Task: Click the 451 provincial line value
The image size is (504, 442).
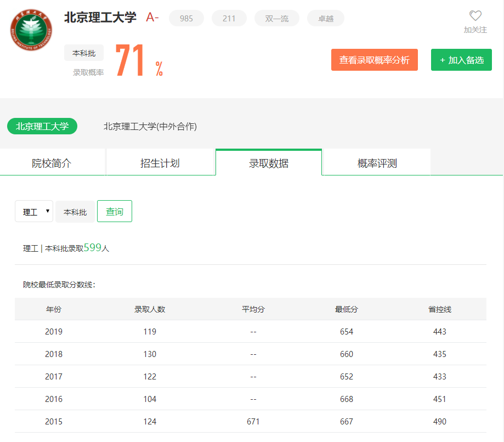Action: [440, 399]
